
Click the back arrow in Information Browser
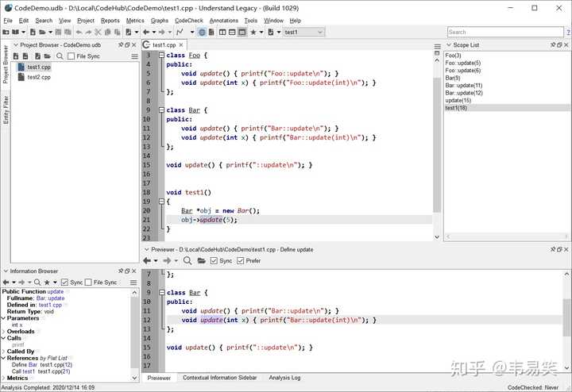pos(6,282)
